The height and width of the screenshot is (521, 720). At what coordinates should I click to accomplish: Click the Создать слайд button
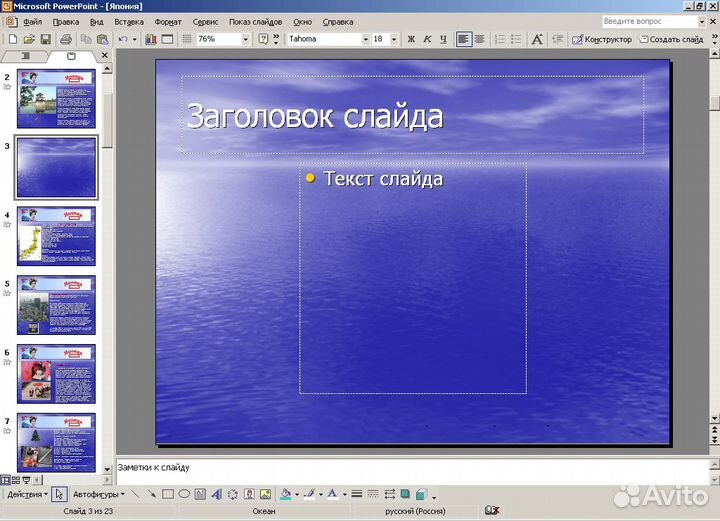coord(671,39)
